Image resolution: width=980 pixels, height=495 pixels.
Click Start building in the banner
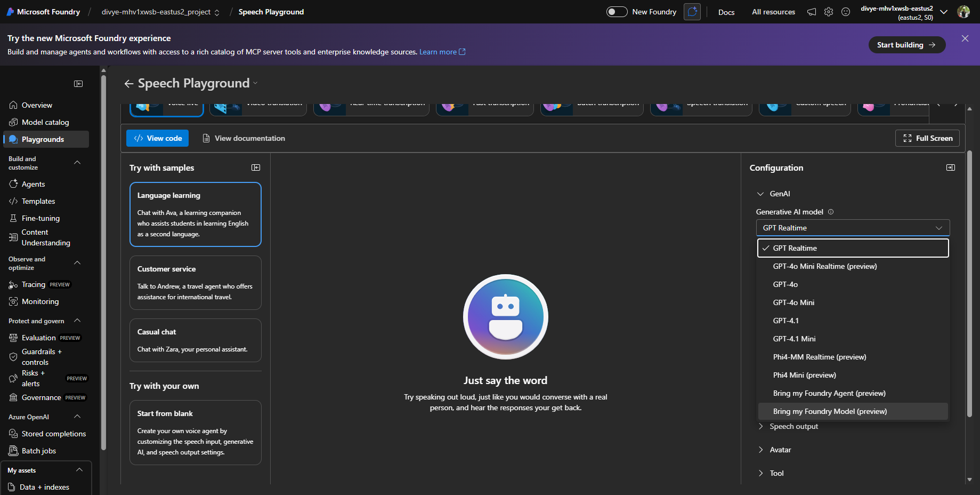pyautogui.click(x=907, y=45)
